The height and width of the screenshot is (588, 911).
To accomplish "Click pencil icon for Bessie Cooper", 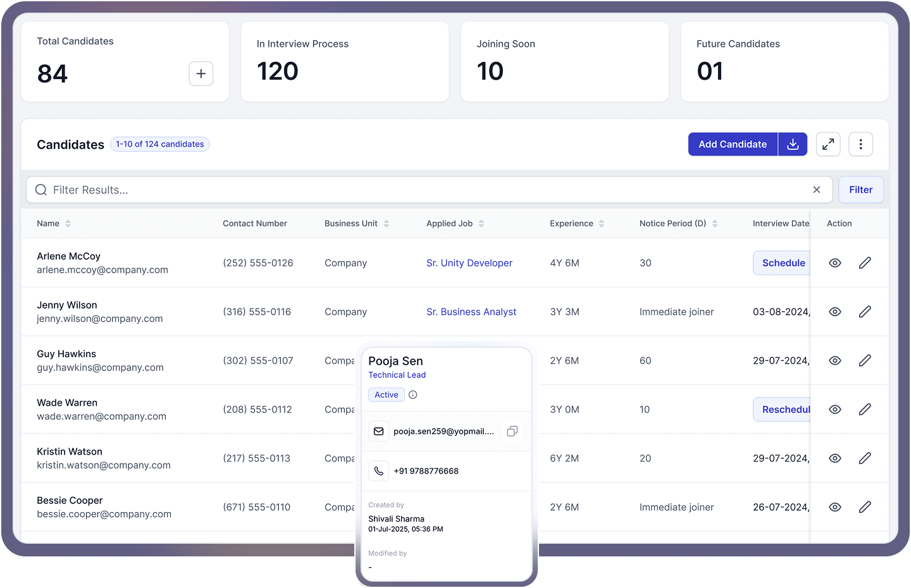I will 865,507.
